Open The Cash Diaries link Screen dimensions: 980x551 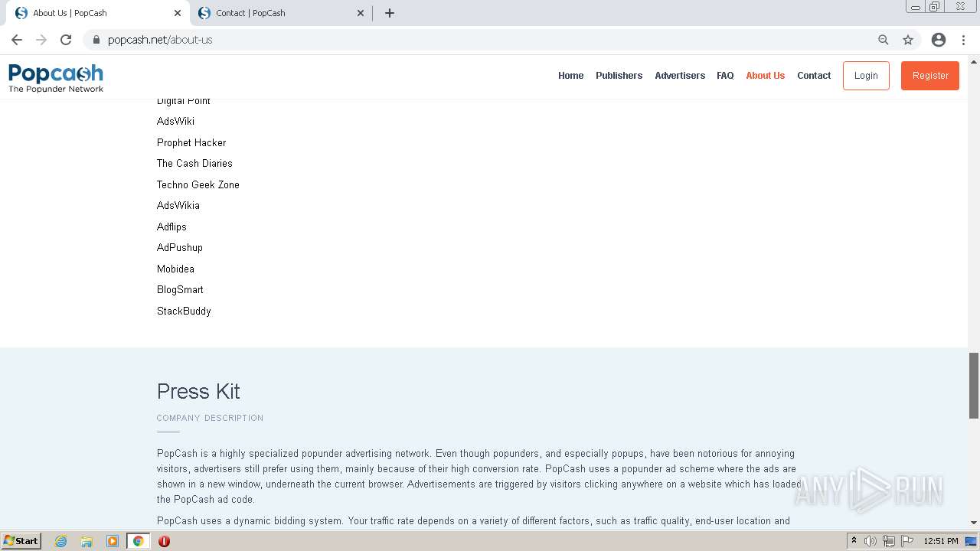pos(194,163)
